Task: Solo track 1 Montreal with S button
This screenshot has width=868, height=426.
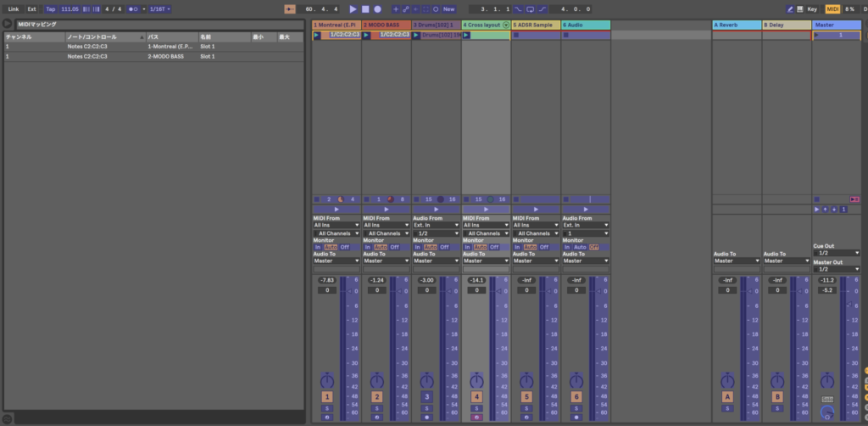Action: (327, 407)
